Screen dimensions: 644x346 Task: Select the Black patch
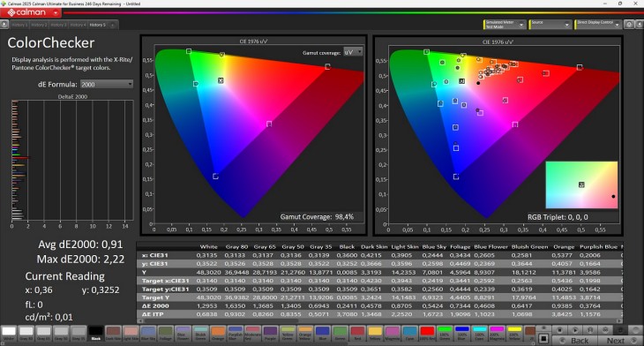95,334
